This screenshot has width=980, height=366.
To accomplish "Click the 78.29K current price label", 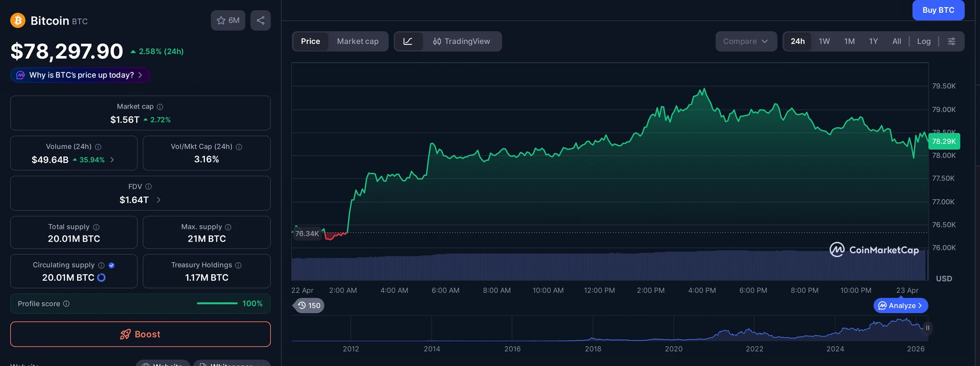I will [944, 141].
